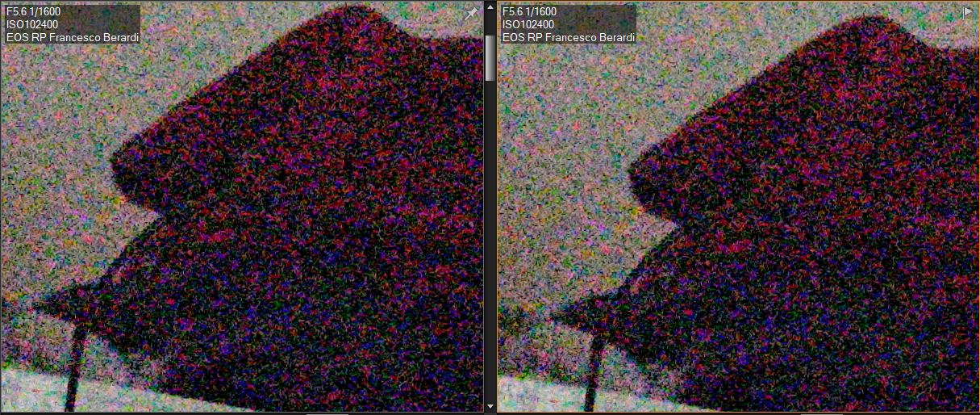Click 'F5.6 1/1600' text in left pane
Image resolution: width=980 pixels, height=415 pixels.
[33, 11]
